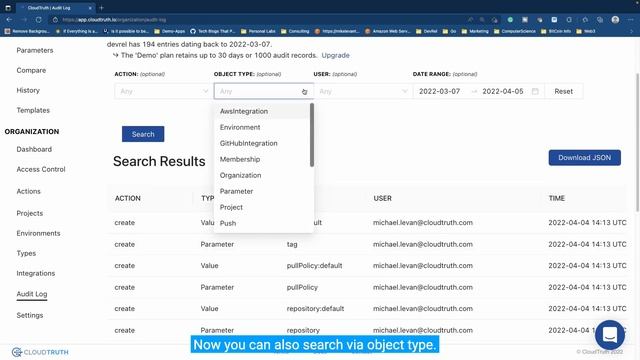Expand the User filter dropdown
Image resolution: width=640 pixels, height=360 pixels.
click(363, 91)
